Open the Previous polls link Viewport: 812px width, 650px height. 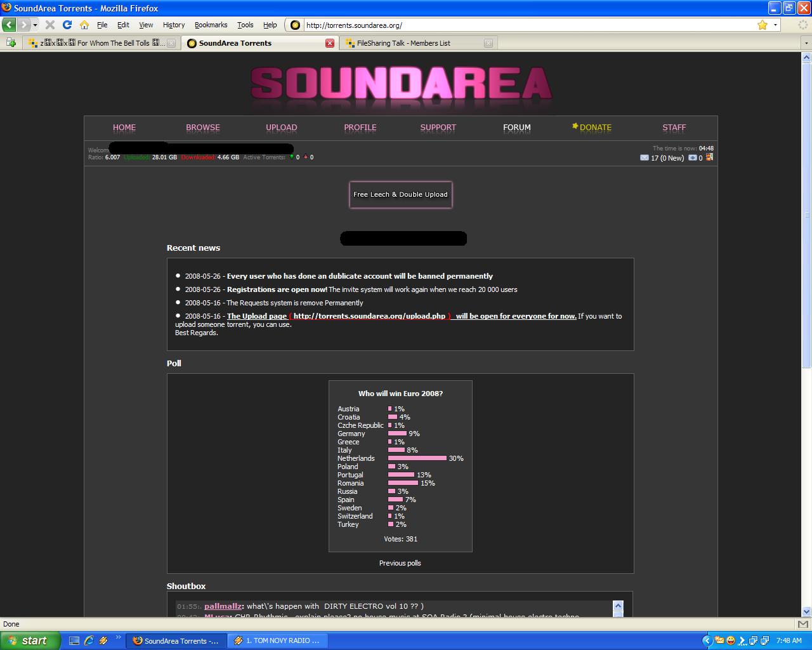400,563
